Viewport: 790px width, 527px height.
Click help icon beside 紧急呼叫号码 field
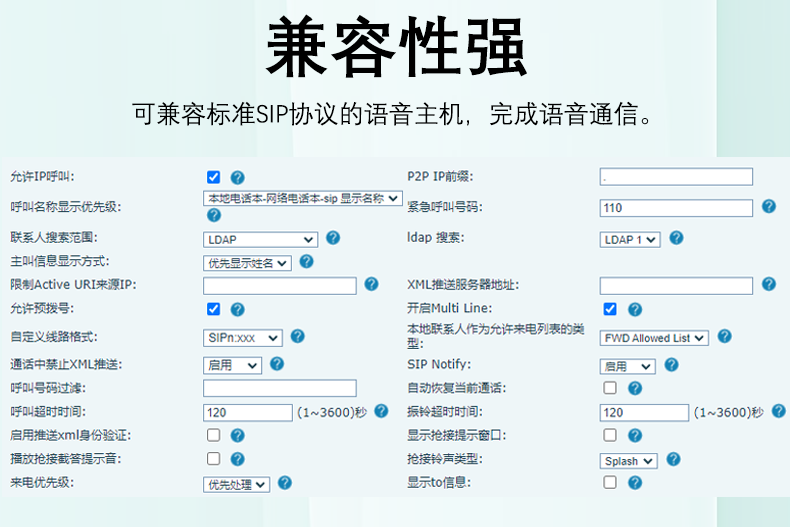(x=768, y=206)
